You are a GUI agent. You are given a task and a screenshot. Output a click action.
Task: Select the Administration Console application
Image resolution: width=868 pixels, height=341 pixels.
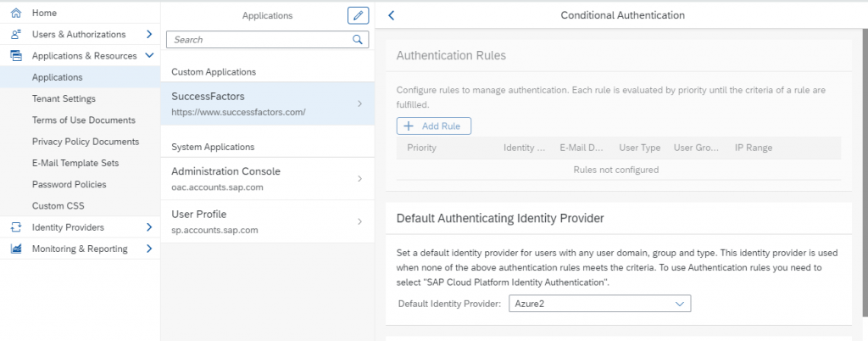tap(267, 178)
